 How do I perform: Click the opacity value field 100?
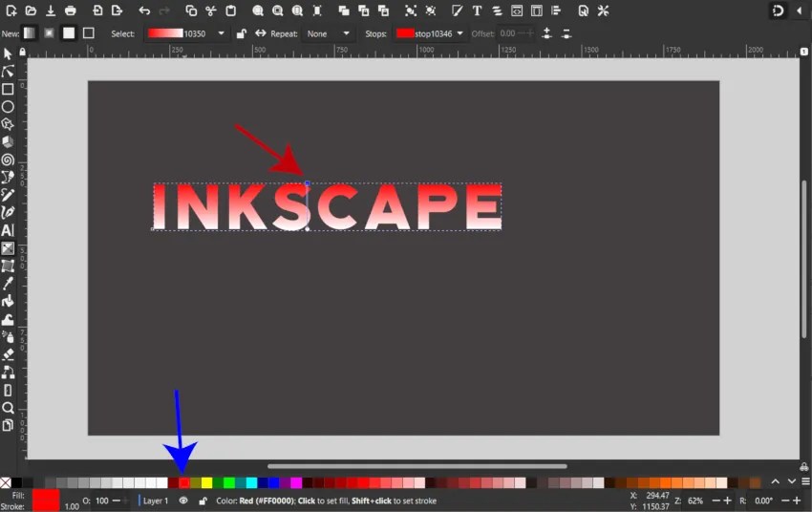click(102, 501)
